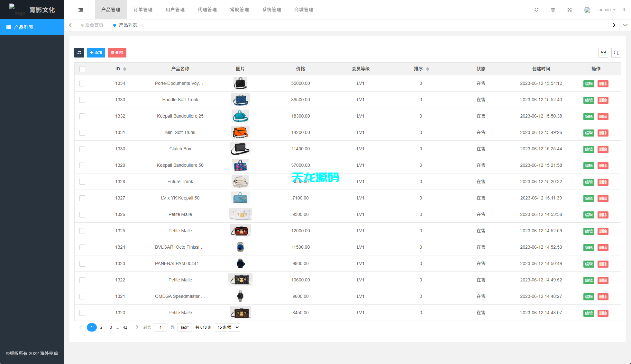
Task: Enter fullscreen via the expand icon
Action: (570, 10)
